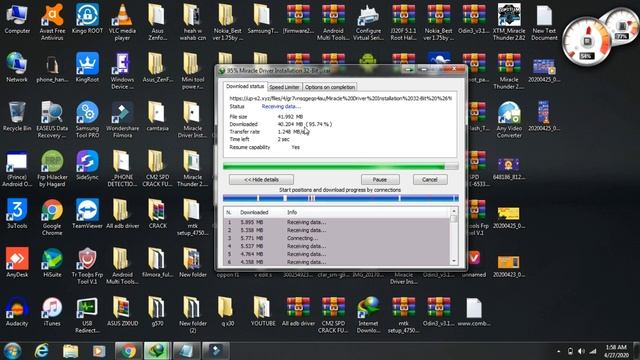
Task: Show hidden system tray icons
Action: [559, 351]
